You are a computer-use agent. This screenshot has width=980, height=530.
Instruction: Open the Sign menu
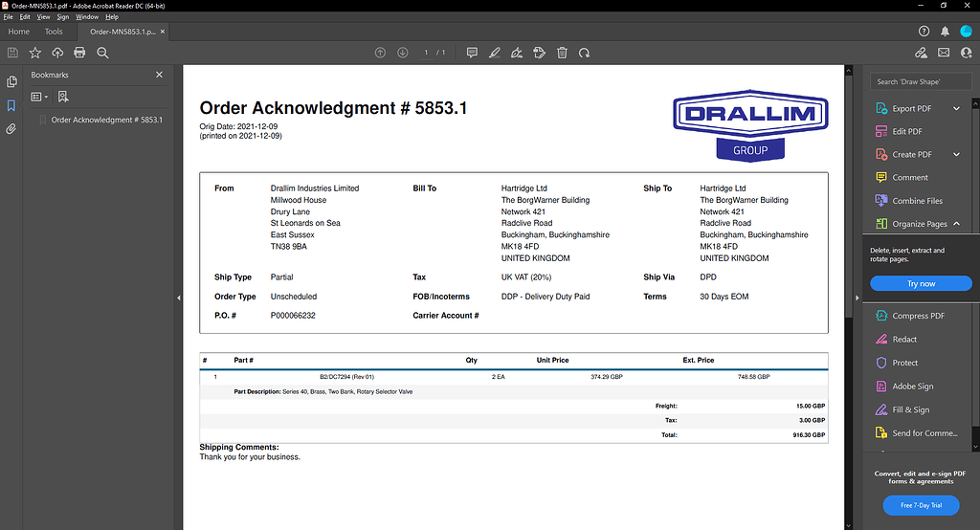[x=63, y=17]
